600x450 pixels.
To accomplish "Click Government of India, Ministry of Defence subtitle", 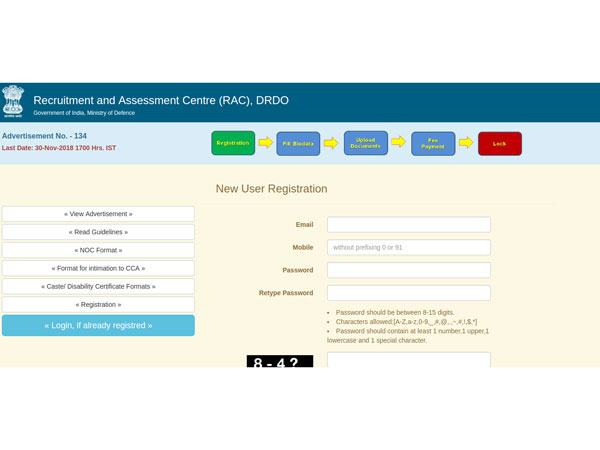I will (84, 113).
